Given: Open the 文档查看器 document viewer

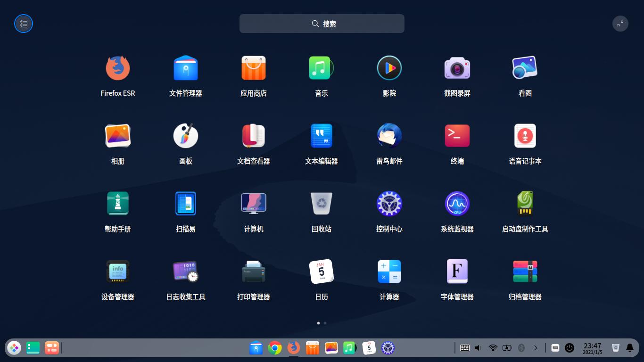Looking at the screenshot, I should [x=254, y=136].
